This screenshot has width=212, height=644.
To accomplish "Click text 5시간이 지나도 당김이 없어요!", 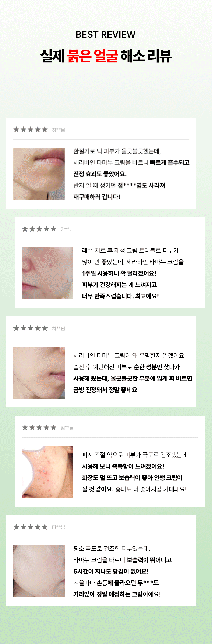I will [x=111, y=572].
